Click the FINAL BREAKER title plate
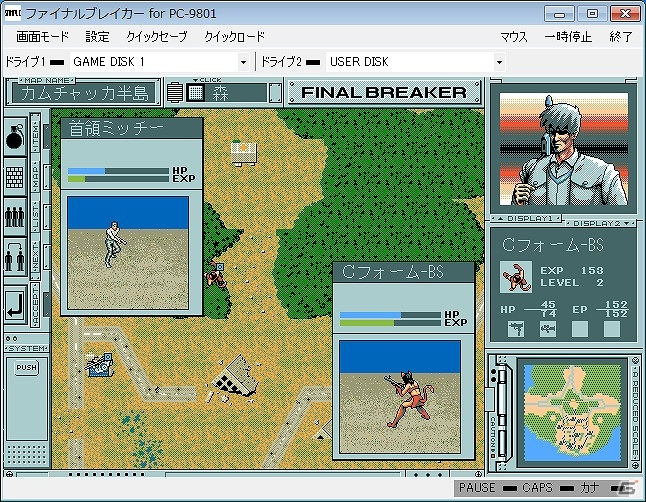Screen dimensions: 646x502 384,92
